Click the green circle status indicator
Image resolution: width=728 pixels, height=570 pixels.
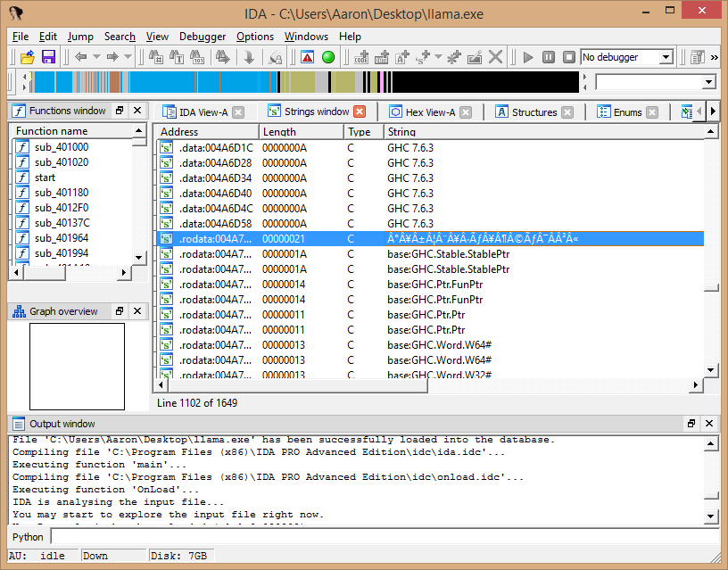pyautogui.click(x=328, y=57)
